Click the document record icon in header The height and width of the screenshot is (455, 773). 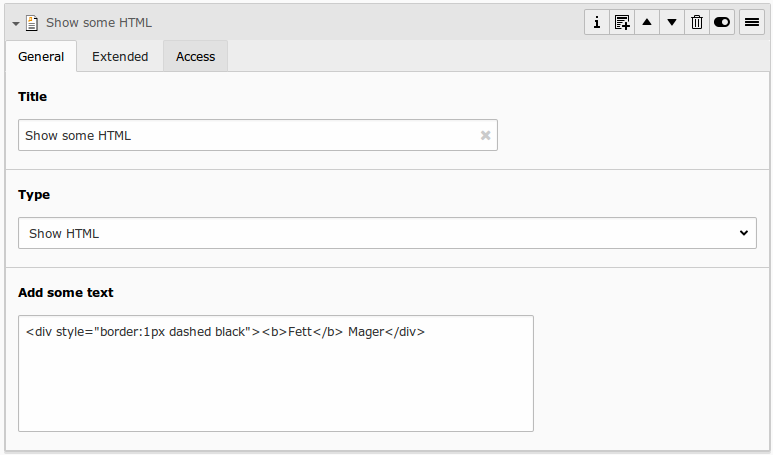[32, 22]
